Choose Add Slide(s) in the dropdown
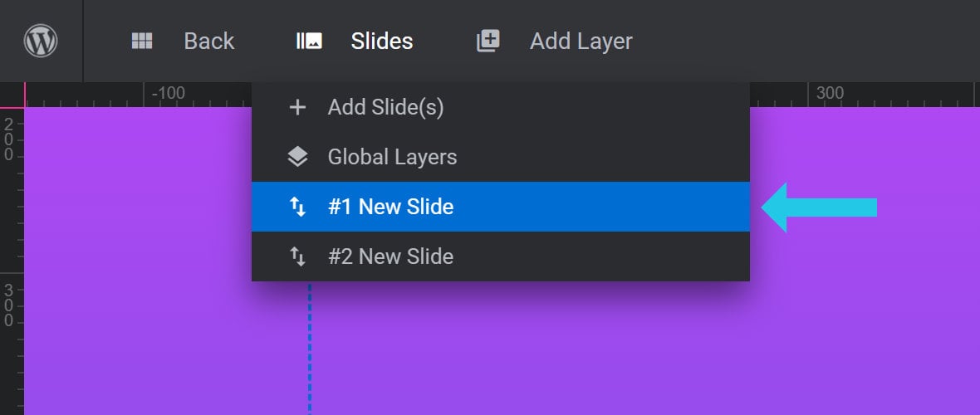 point(501,108)
